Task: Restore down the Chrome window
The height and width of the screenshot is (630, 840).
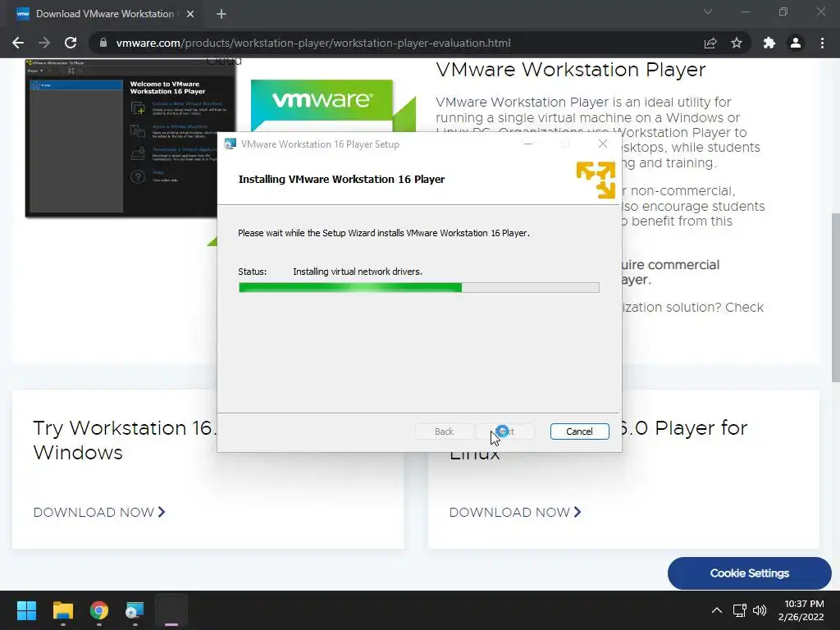Action: point(783,11)
